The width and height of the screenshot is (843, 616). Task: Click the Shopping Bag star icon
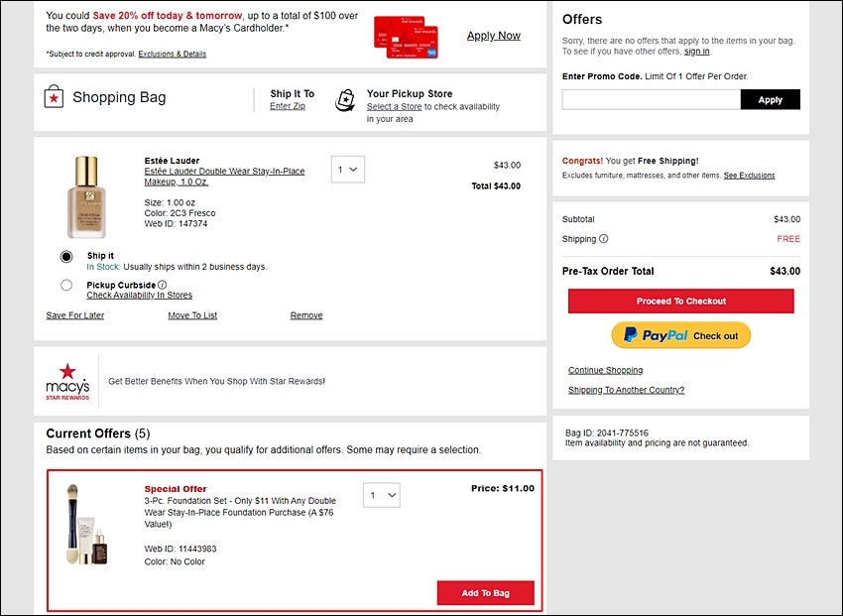point(54,97)
